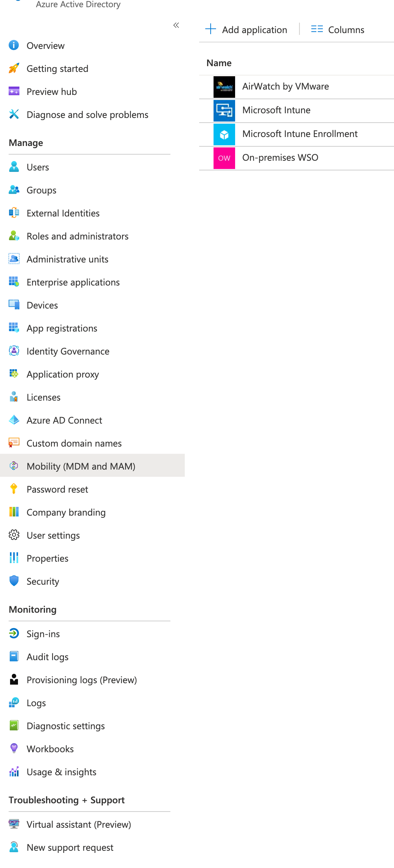Open the Columns chooser

coord(338,29)
